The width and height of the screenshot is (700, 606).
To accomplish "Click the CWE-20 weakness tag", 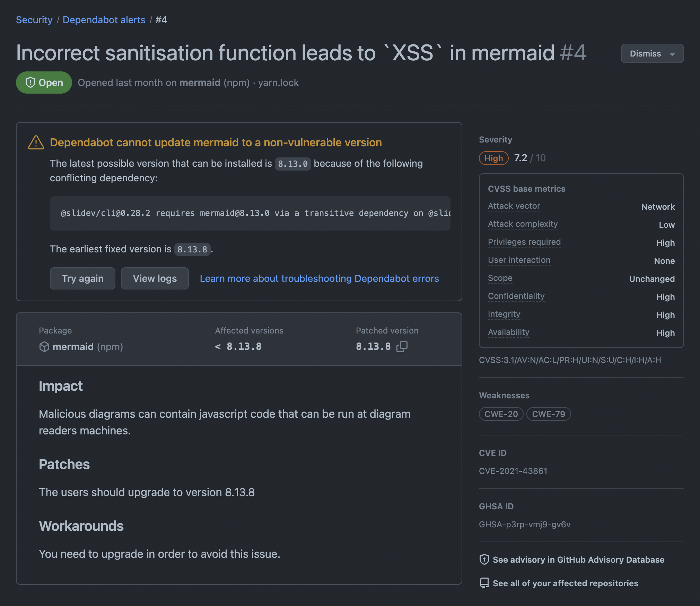I will click(501, 414).
